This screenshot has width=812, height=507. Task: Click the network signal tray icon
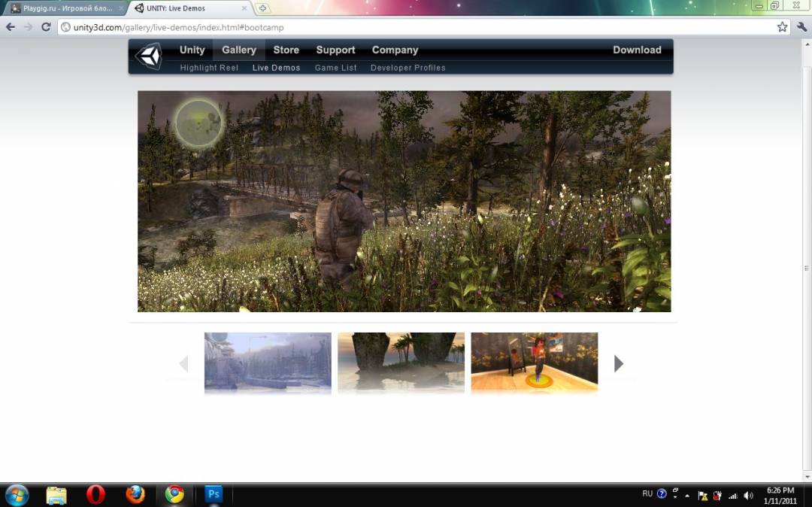[733, 496]
